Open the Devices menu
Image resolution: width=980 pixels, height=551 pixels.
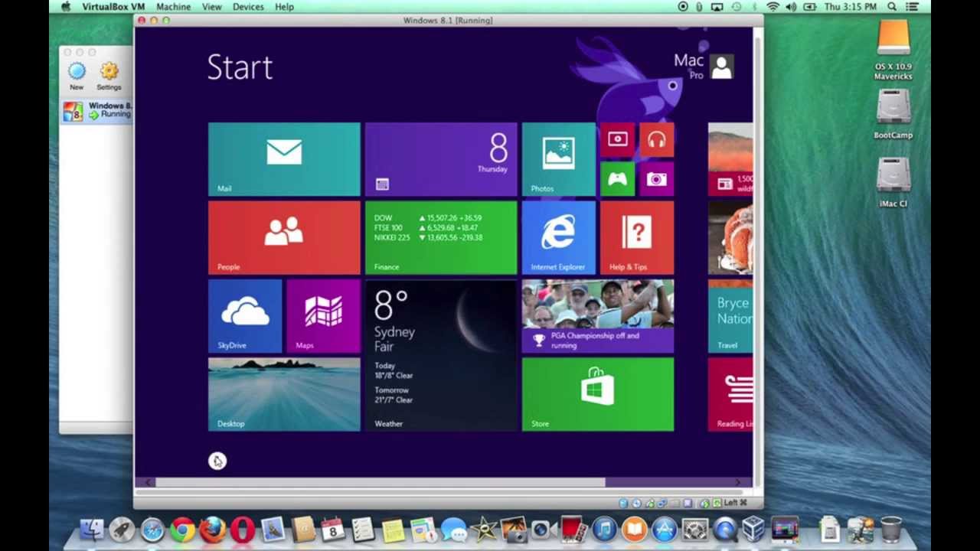pyautogui.click(x=248, y=7)
